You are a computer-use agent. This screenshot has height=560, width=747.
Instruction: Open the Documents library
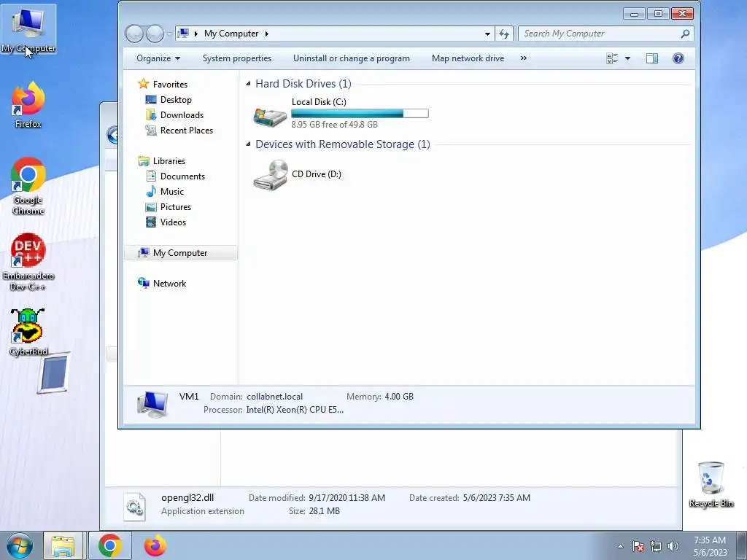[182, 176]
